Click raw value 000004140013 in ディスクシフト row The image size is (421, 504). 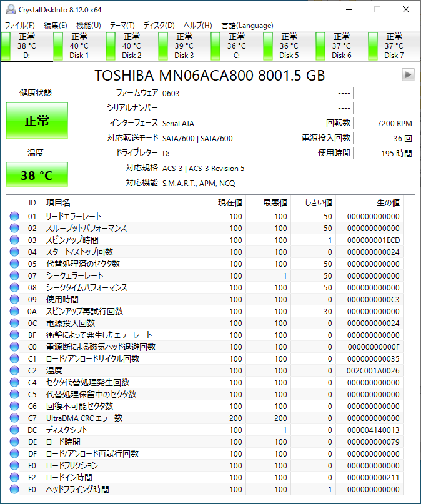click(373, 430)
